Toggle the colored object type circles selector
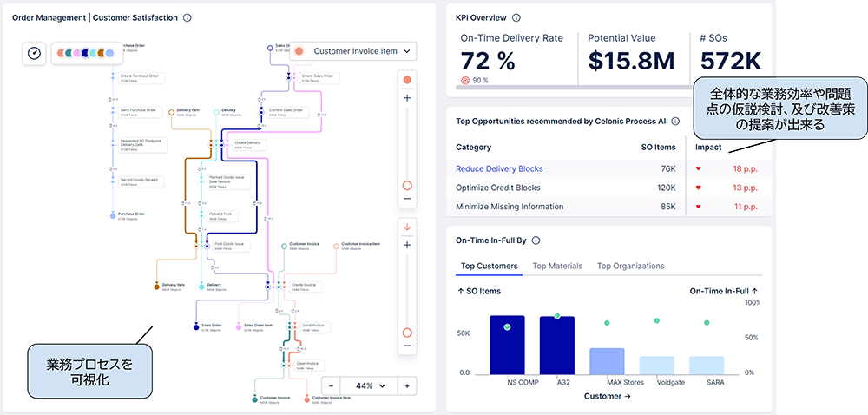The width and height of the screenshot is (868, 415). coord(85,53)
